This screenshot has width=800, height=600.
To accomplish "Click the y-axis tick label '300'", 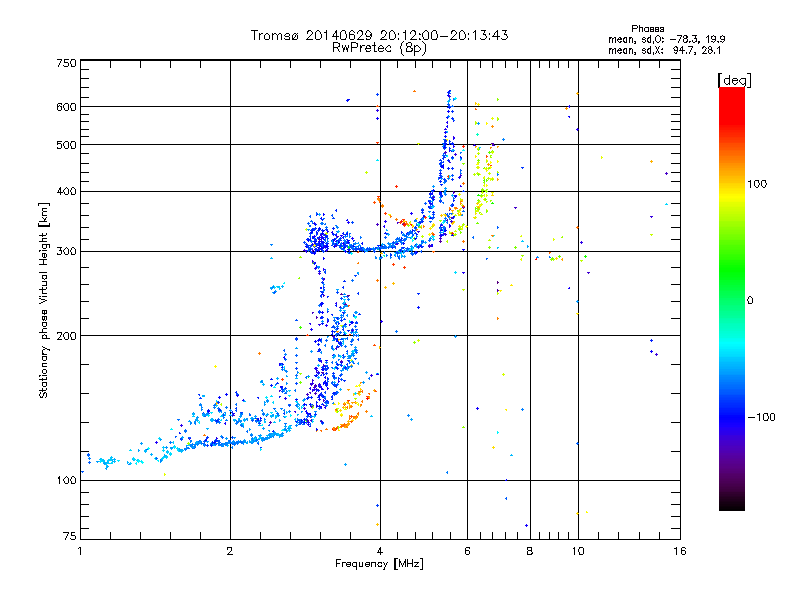I will [x=67, y=252].
